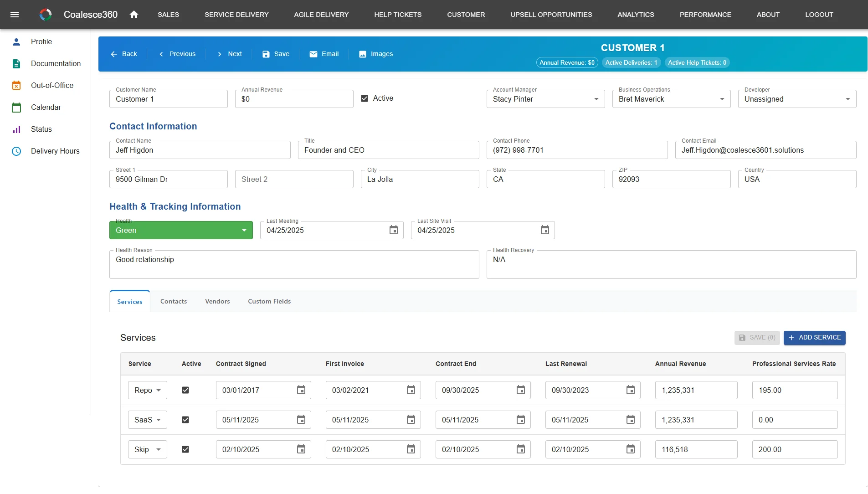This screenshot has width=868, height=494.
Task: Click the Email toolbar button
Action: (x=324, y=54)
